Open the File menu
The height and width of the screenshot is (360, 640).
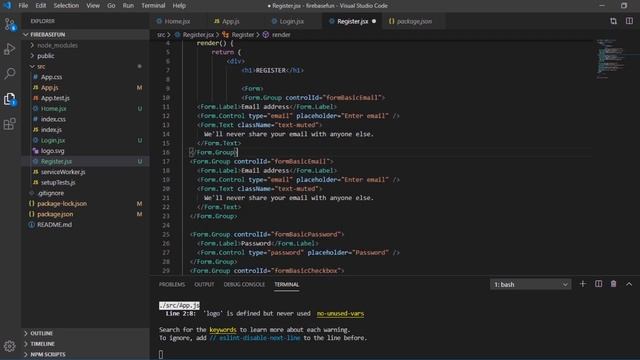pos(23,6)
